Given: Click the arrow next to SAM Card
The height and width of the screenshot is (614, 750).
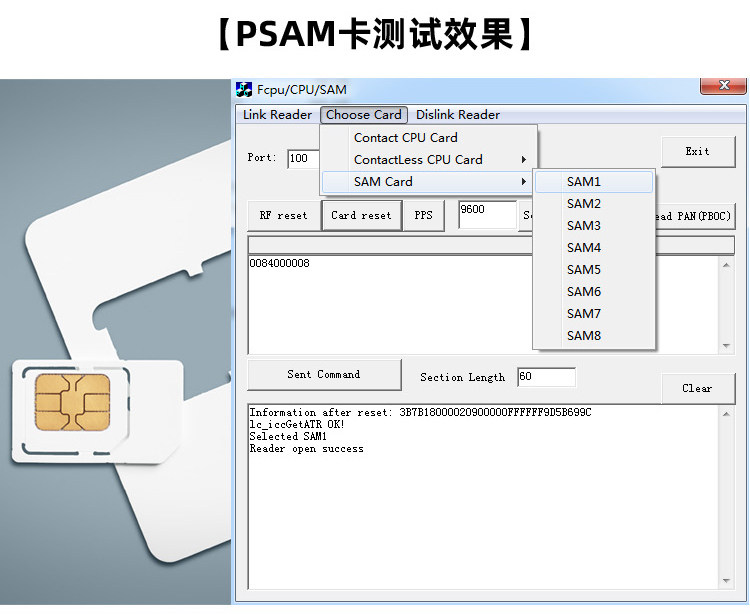Looking at the screenshot, I should (524, 182).
